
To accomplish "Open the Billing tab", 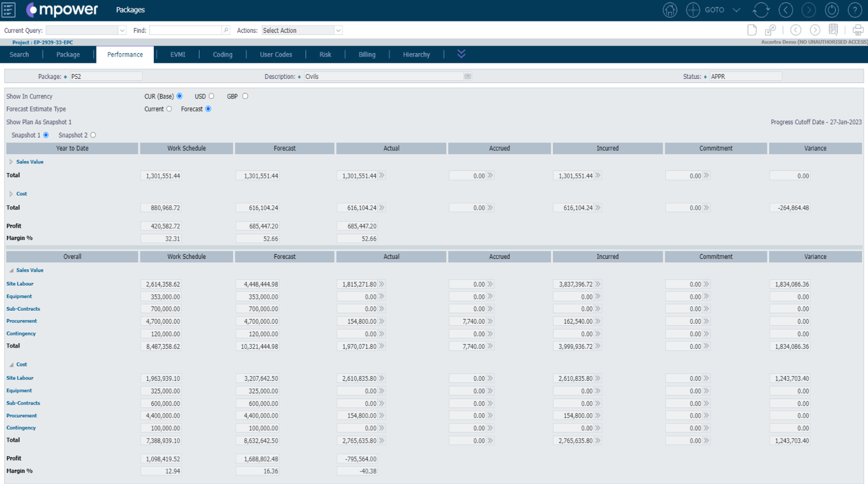I will [x=367, y=55].
